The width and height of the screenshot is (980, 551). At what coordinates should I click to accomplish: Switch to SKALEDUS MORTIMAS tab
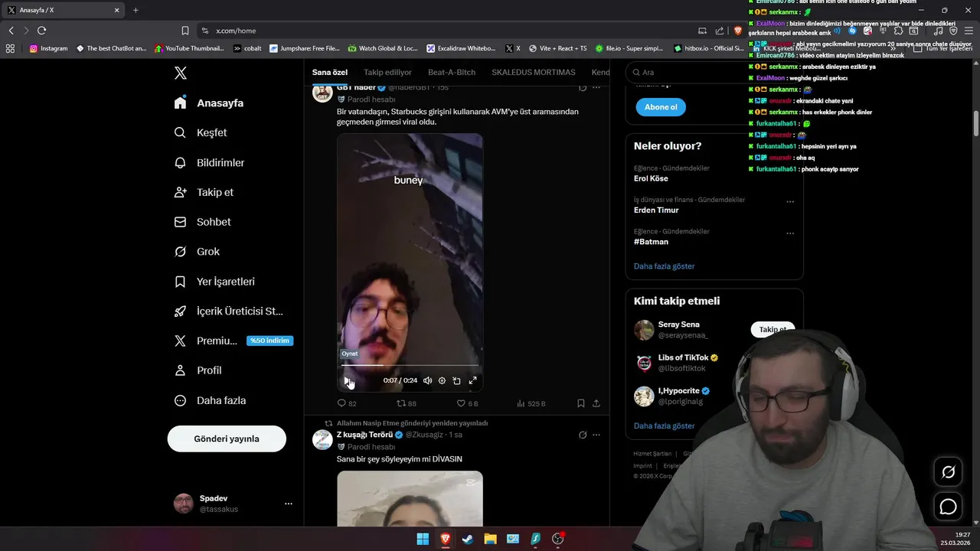coord(534,72)
